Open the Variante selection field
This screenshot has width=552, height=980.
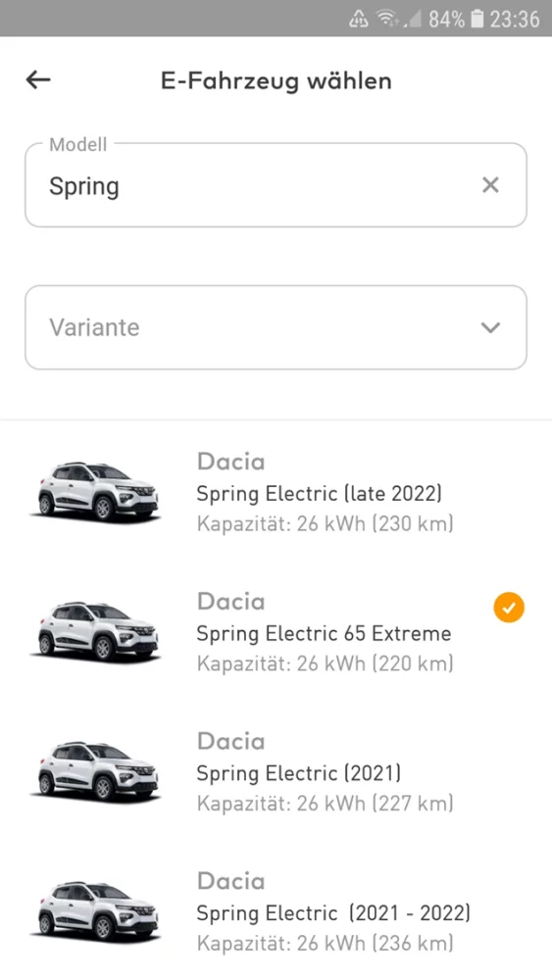[x=276, y=327]
